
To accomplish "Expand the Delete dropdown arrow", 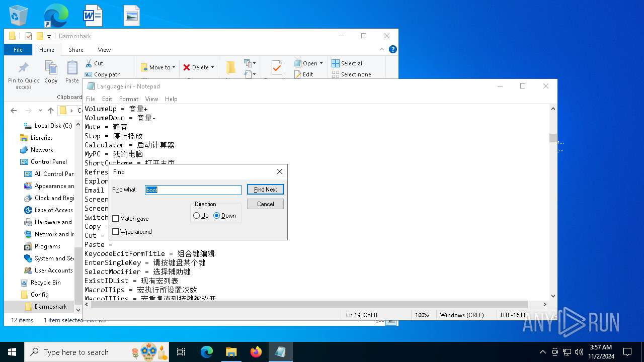I will coord(212,67).
